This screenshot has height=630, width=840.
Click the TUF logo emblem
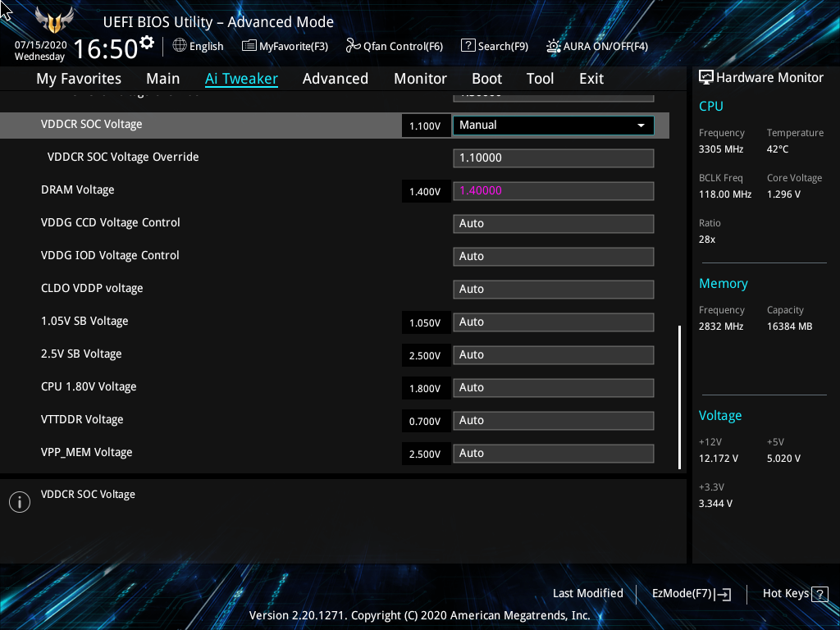pyautogui.click(x=54, y=20)
